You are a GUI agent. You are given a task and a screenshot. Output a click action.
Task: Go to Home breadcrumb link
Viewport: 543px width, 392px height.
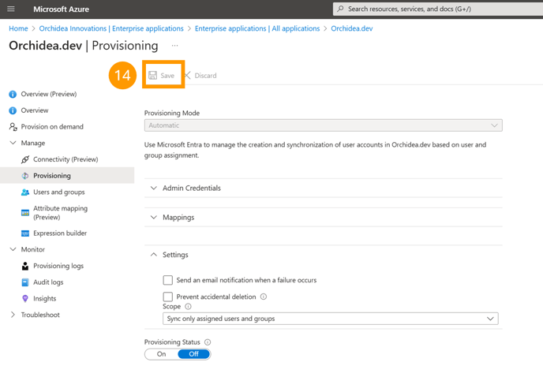pos(18,28)
